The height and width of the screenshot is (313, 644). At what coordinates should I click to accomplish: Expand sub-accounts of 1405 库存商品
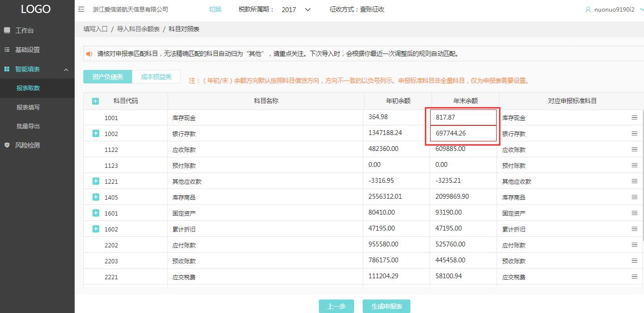(95, 197)
